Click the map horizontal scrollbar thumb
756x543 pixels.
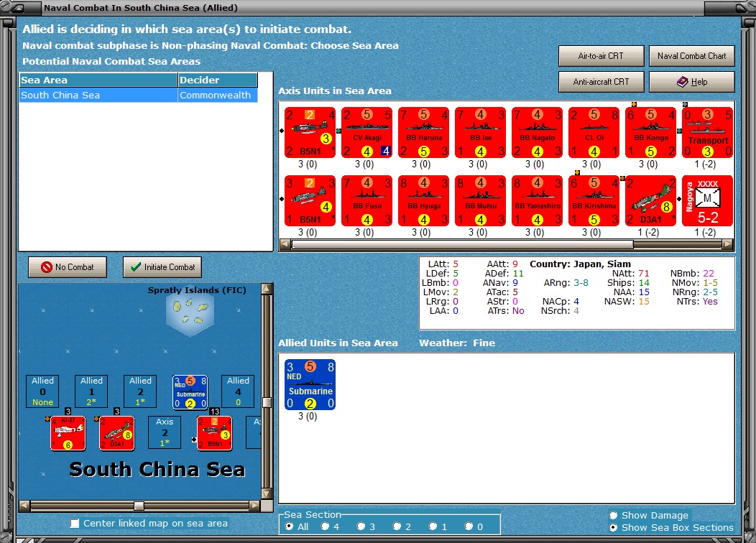pos(139,506)
